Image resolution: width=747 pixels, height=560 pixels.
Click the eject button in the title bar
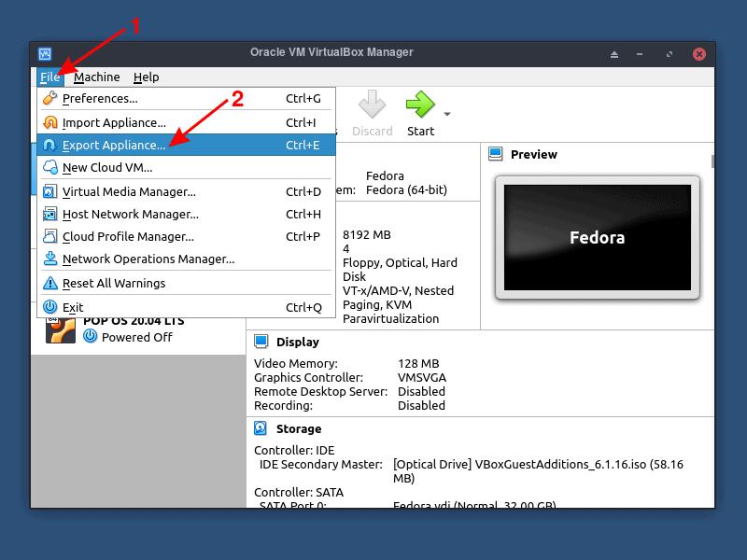tap(614, 53)
